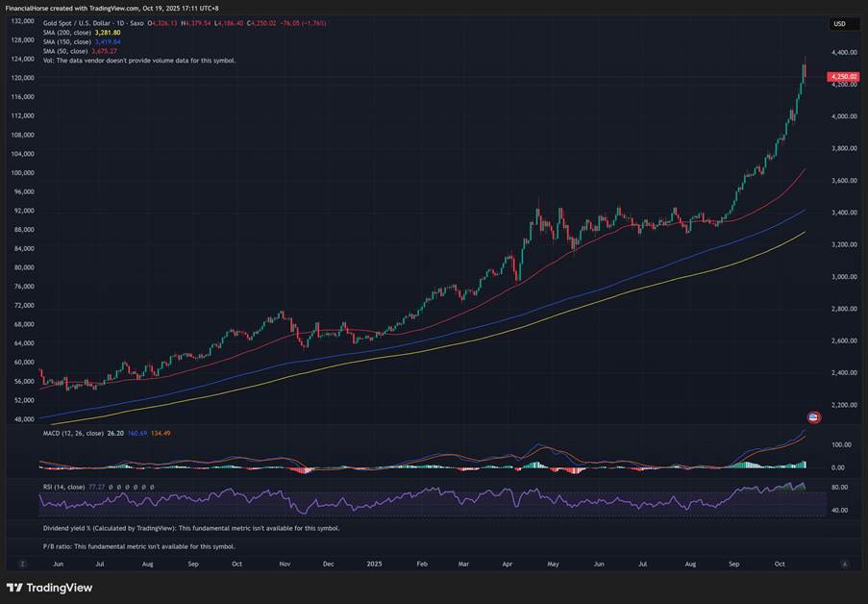Click the 4,400.00 level on the price scale
Image resolution: width=868 pixels, height=604 pixels.
point(844,53)
